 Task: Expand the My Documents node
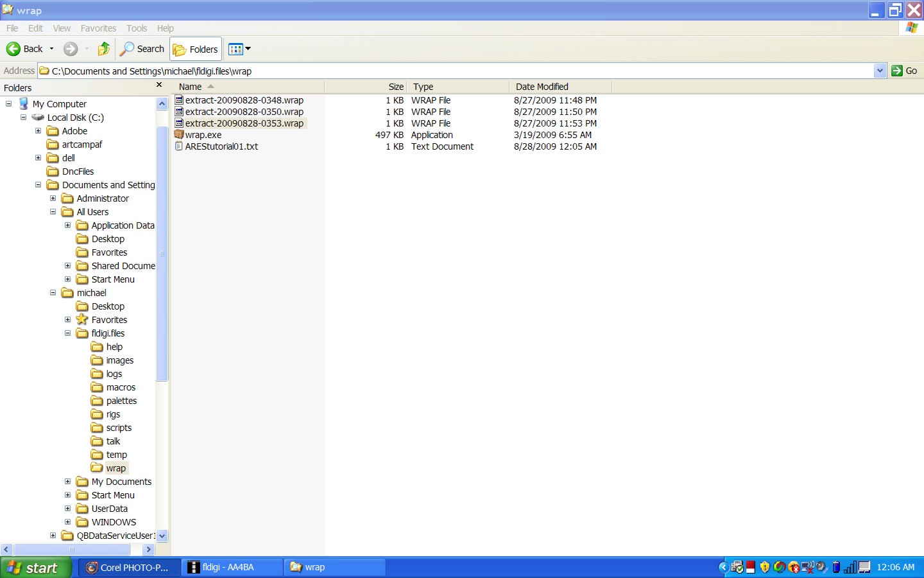coord(67,481)
